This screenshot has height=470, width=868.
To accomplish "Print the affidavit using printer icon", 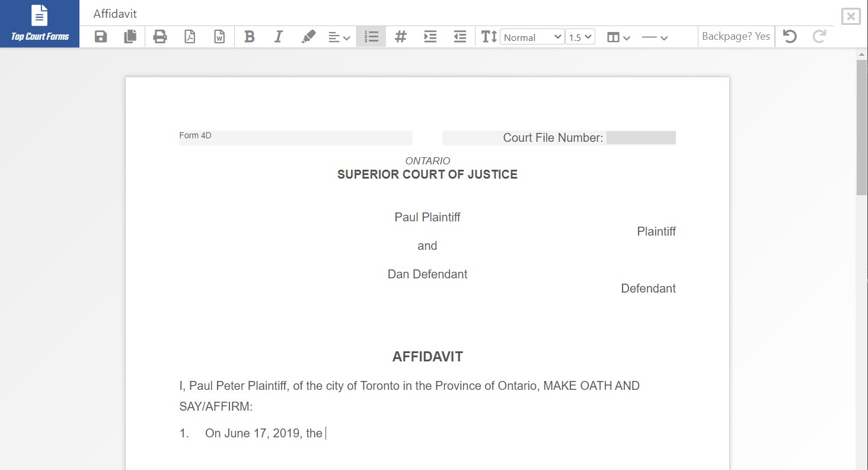I will click(160, 37).
